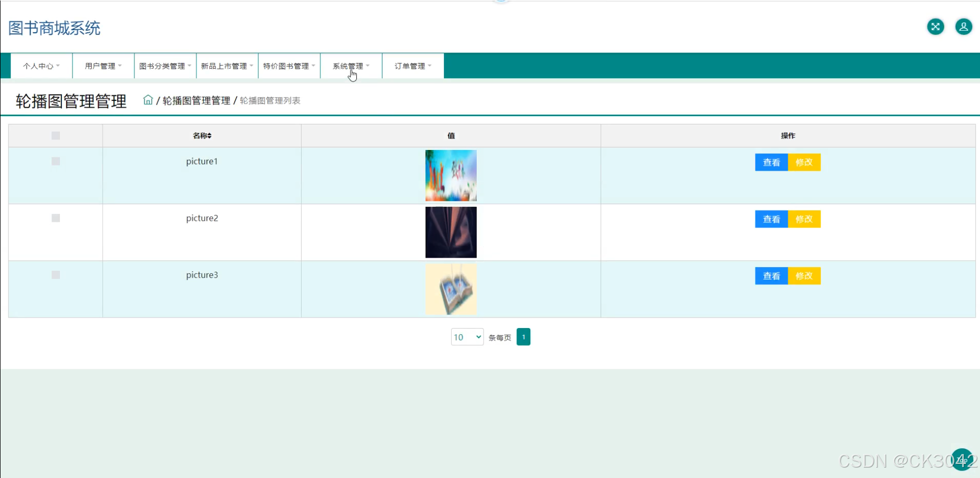Open the 订单管理 dropdown menu
Image resolution: width=980 pixels, height=478 pixels.
point(413,66)
